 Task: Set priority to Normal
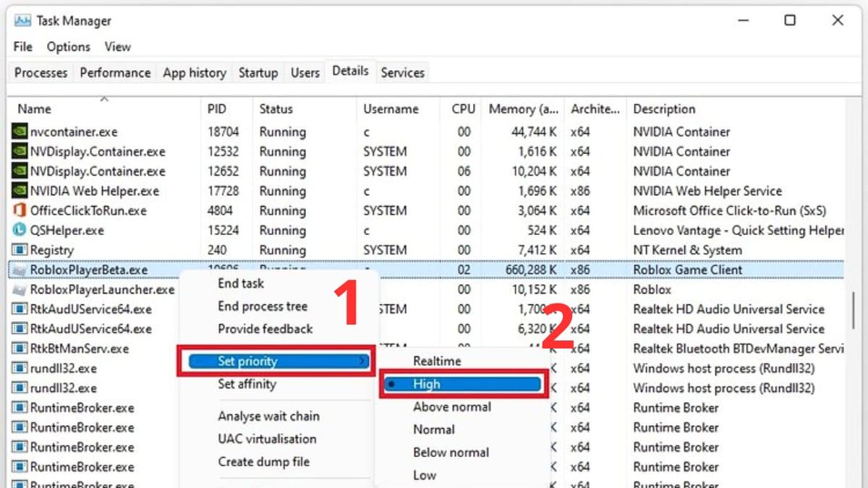[434, 429]
